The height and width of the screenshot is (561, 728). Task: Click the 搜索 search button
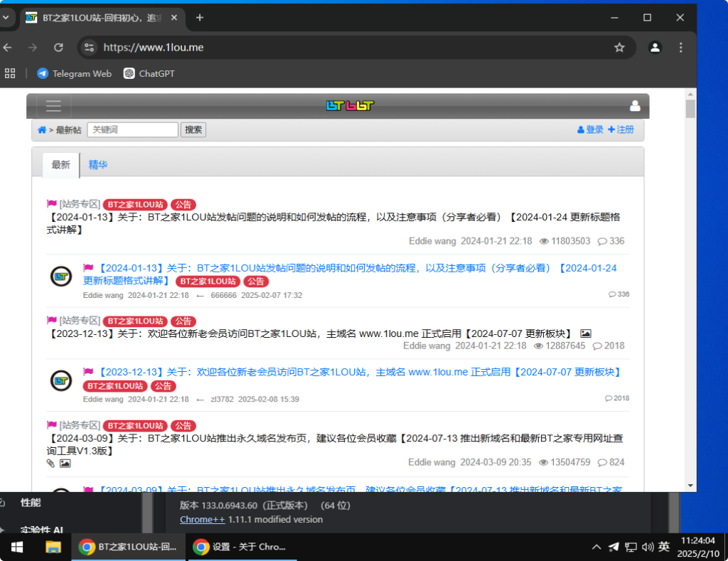(x=193, y=129)
